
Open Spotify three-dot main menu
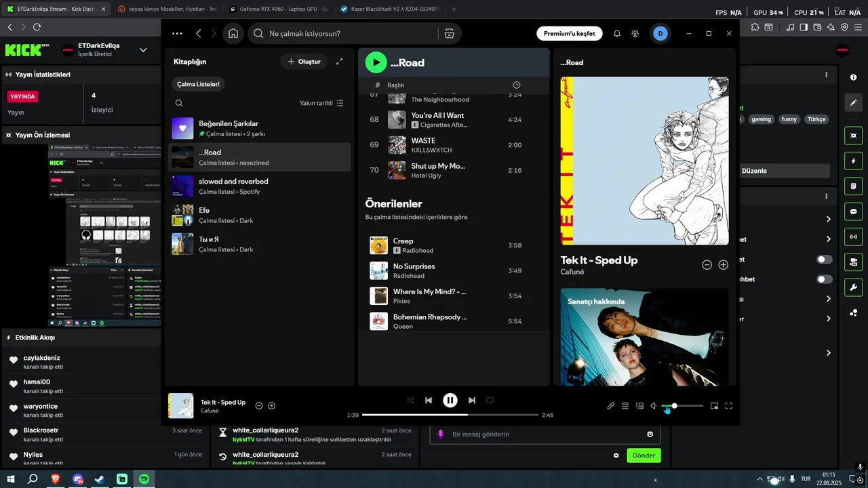[x=177, y=33]
